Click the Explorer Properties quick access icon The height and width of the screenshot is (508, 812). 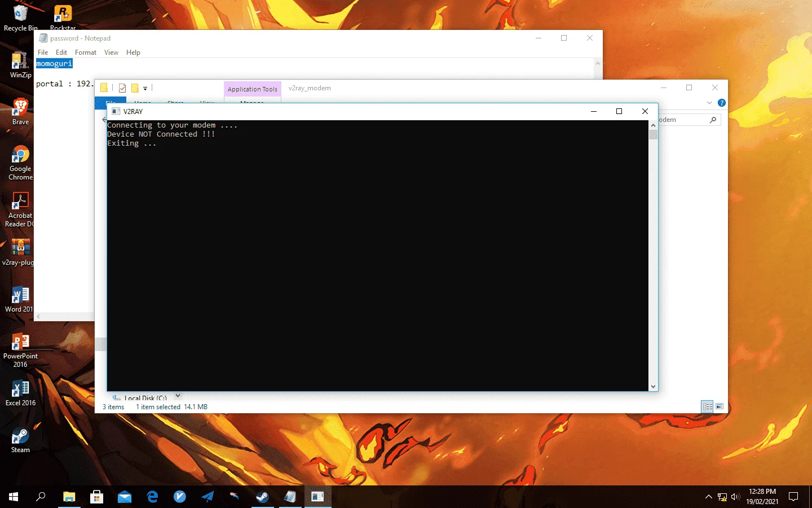click(122, 88)
